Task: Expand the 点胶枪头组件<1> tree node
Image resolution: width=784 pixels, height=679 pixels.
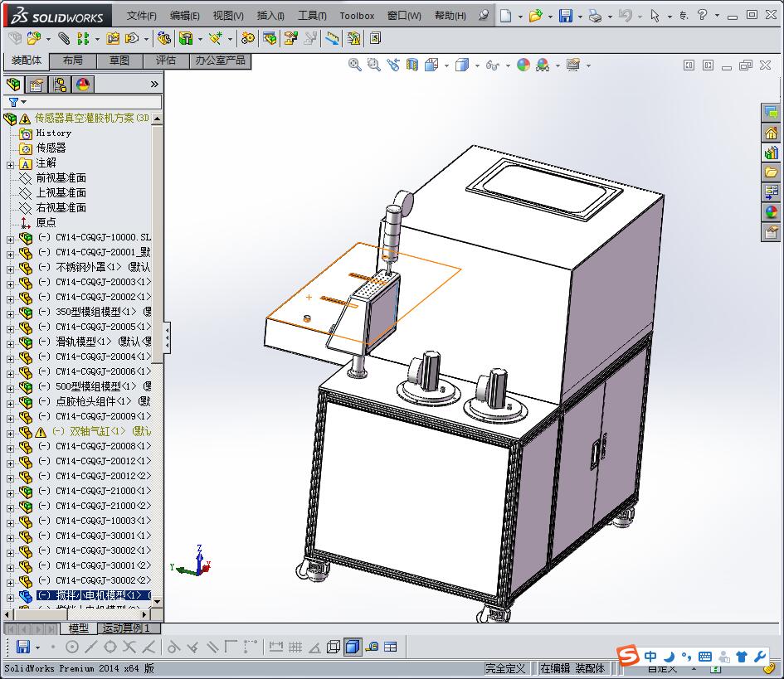Action: click(x=10, y=403)
